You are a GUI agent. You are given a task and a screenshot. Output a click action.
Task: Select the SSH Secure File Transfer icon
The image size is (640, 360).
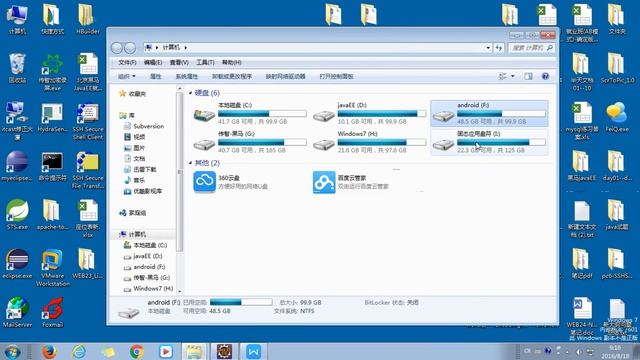(x=87, y=170)
